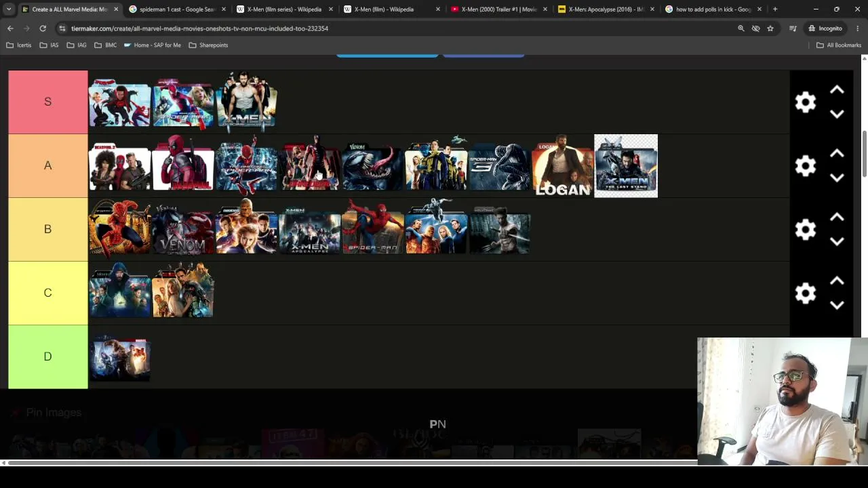Select the Fantastic Four thumbnail in D tier
Image resolution: width=868 pixels, height=488 pixels.
tap(119, 359)
